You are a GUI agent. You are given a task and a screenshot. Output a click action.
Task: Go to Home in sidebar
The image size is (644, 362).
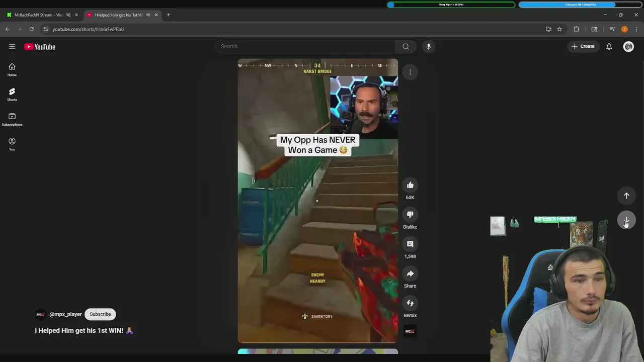pos(12,70)
